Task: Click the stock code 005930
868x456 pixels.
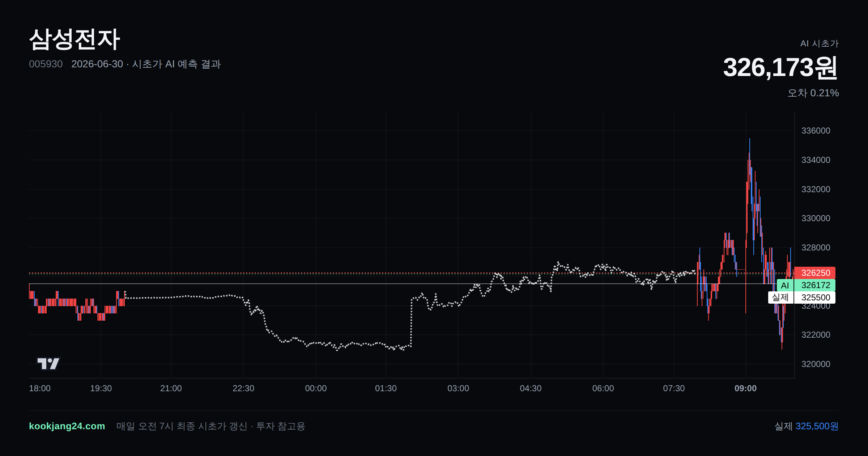Action: pos(46,64)
